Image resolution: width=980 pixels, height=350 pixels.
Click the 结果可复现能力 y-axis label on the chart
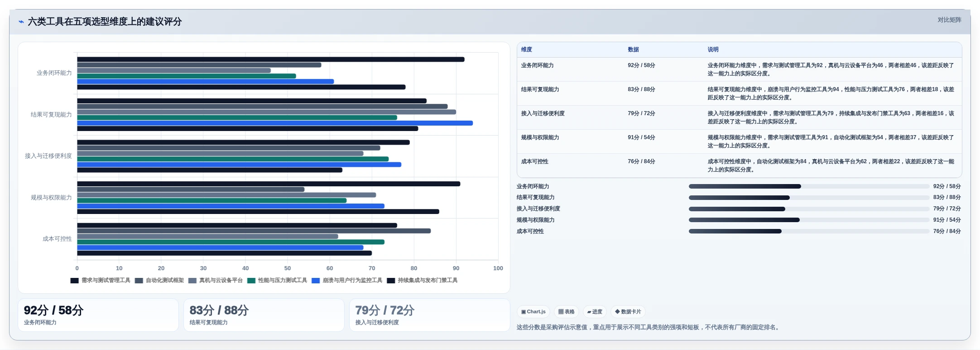[51, 115]
